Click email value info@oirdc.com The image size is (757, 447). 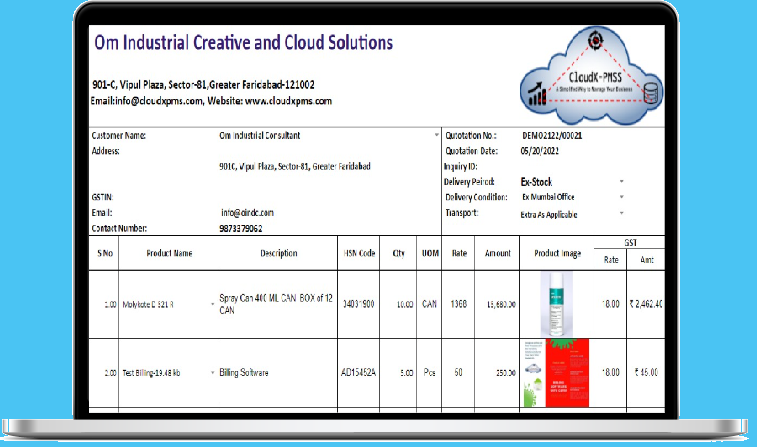pos(247,212)
